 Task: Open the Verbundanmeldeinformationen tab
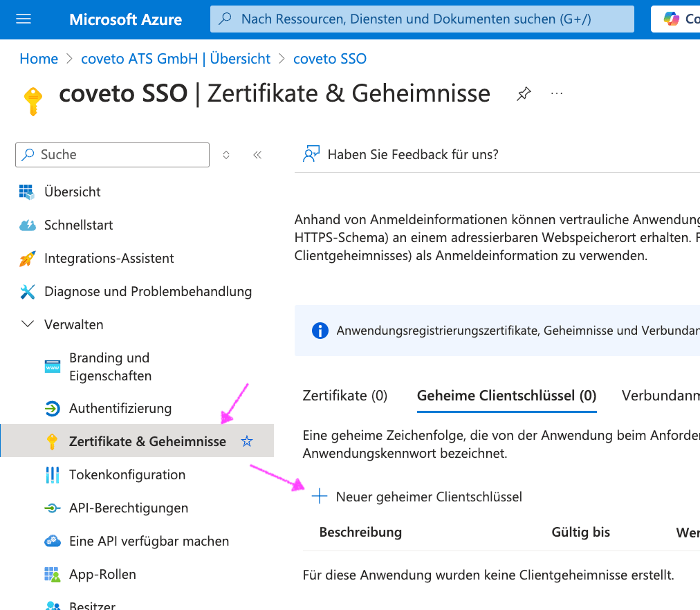coord(661,396)
